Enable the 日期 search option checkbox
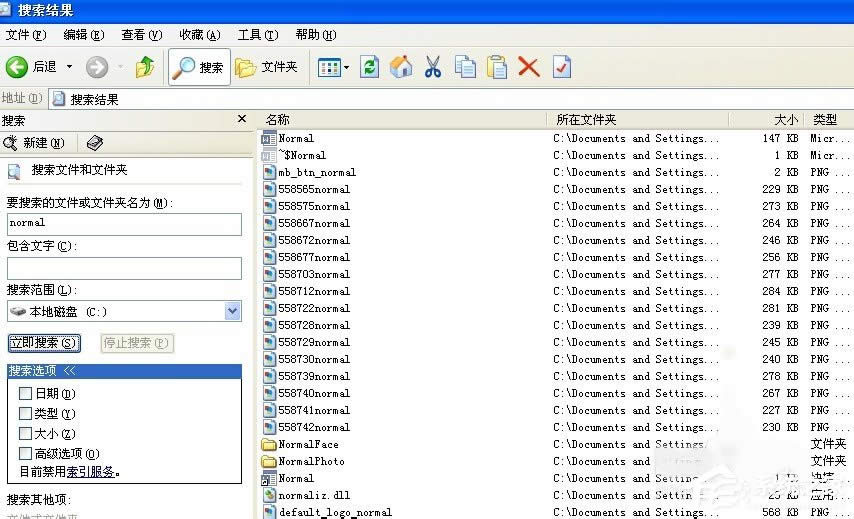This screenshot has width=854, height=519. coord(26,393)
